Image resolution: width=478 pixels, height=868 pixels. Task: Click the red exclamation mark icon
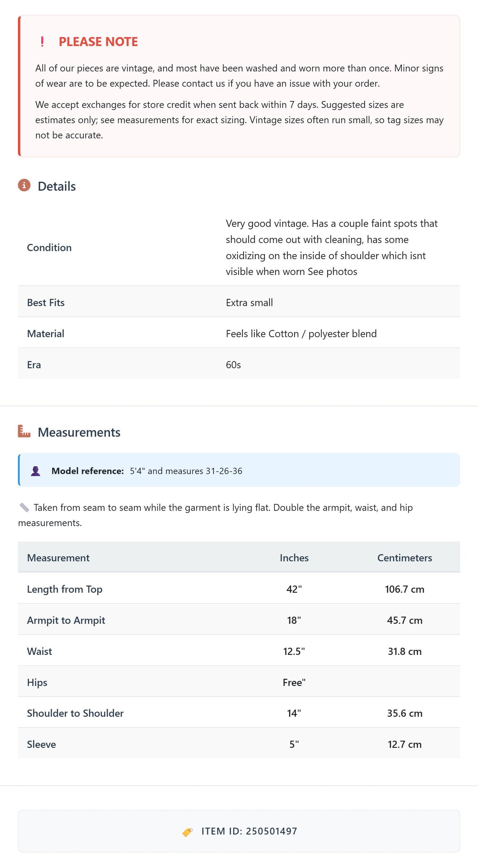click(42, 41)
